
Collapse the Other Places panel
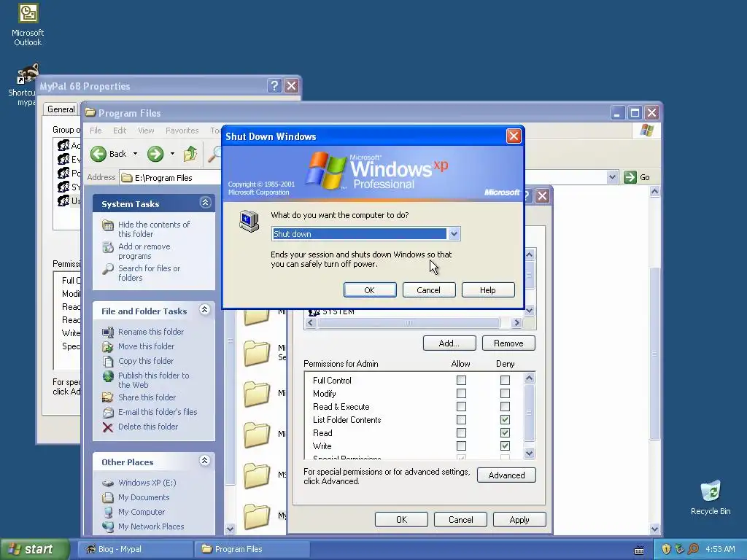tap(205, 461)
